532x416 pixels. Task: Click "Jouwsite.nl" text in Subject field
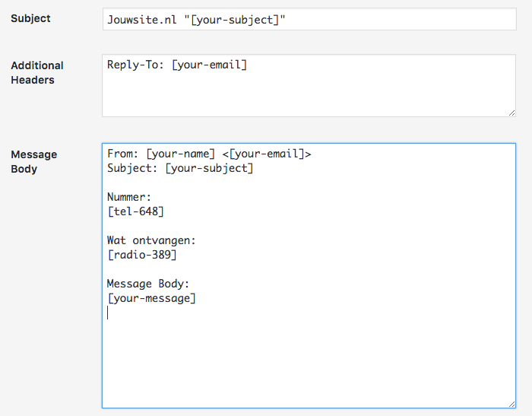pos(142,20)
